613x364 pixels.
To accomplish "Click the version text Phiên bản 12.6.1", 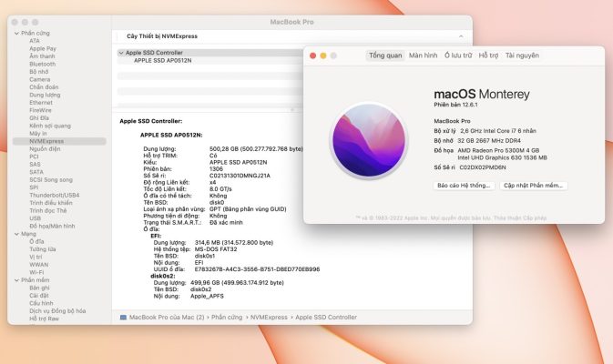I will tap(455, 105).
